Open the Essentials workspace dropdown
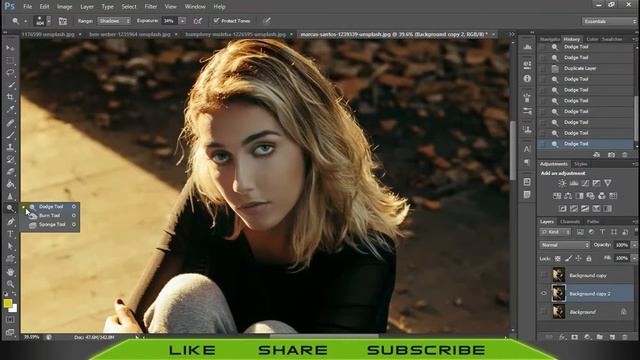Image resolution: width=640 pixels, height=360 pixels. pyautogui.click(x=609, y=21)
